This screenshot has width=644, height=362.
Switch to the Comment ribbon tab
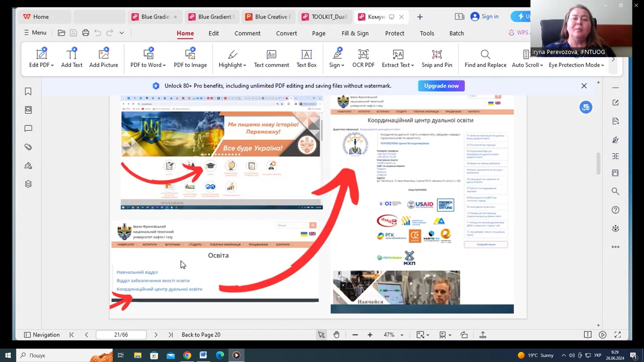click(x=247, y=33)
